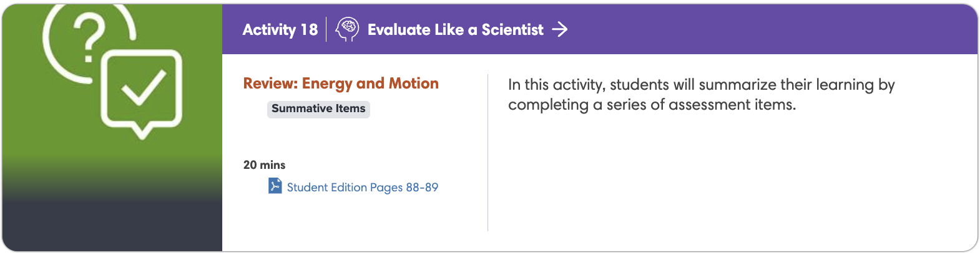The width and height of the screenshot is (980, 253).
Task: Click the PDF file icon beside Student Edition
Action: [275, 186]
